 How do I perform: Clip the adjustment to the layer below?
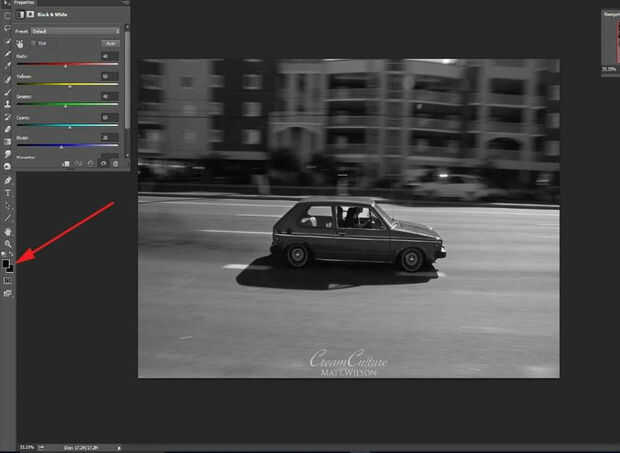pos(66,164)
